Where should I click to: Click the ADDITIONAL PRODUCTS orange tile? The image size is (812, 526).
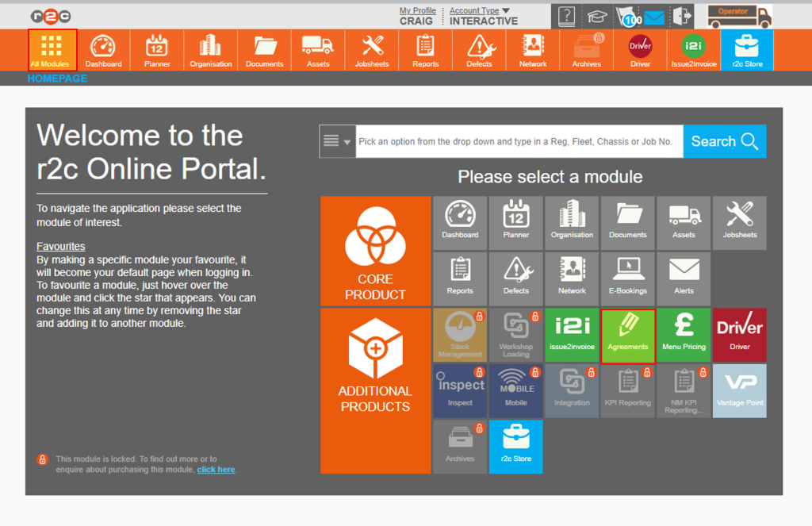click(375, 391)
